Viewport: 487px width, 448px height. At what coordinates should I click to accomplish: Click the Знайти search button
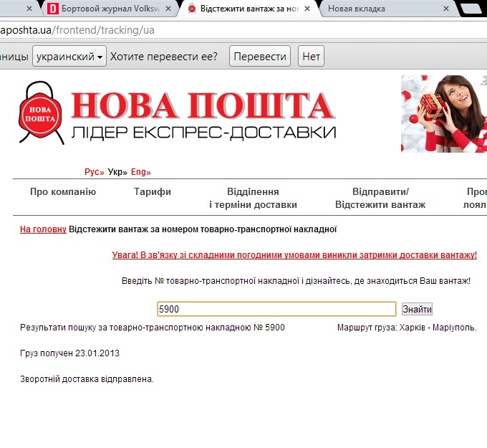click(417, 309)
